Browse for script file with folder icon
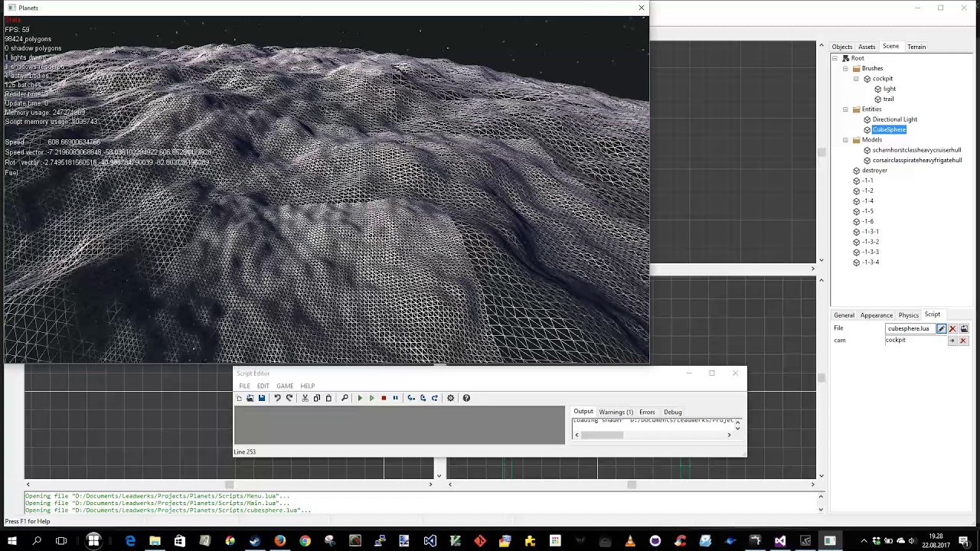Image resolution: width=980 pixels, height=551 pixels. pyautogui.click(x=964, y=329)
